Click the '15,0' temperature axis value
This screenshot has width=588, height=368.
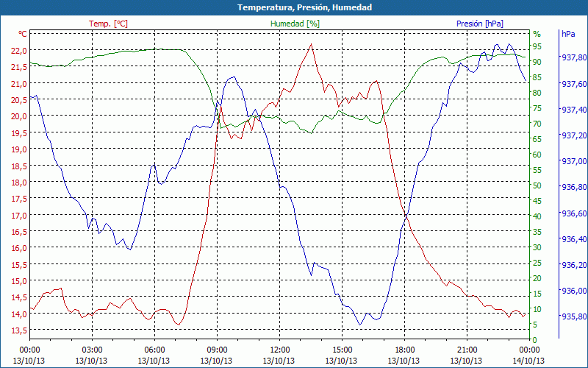(x=19, y=281)
